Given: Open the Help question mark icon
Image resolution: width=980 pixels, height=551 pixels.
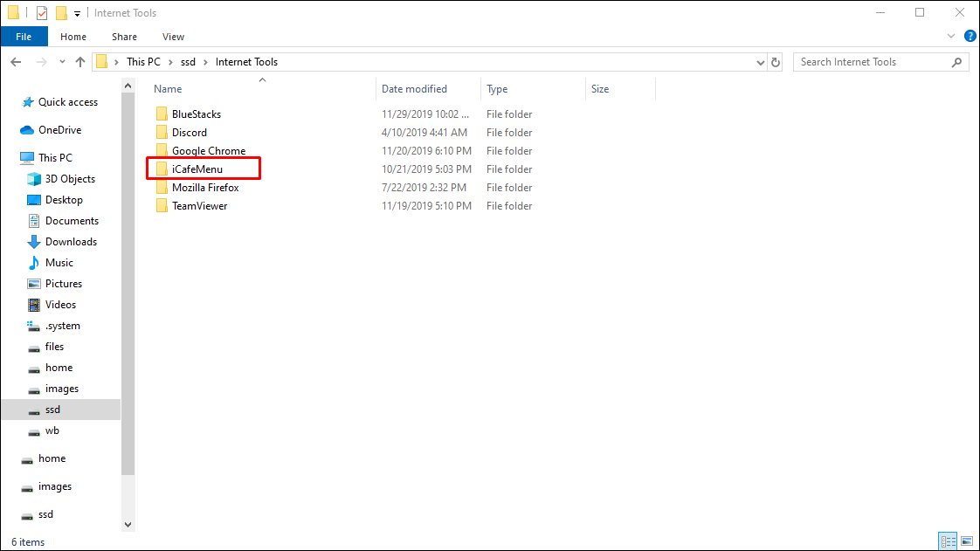Looking at the screenshot, I should click(969, 36).
